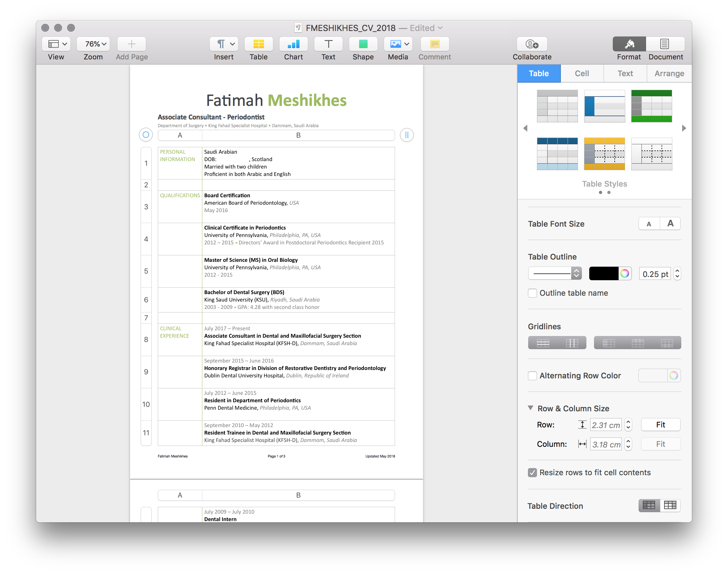Uncheck Resize rows to fit cell contents
The height and width of the screenshot is (574, 728).
tap(532, 472)
